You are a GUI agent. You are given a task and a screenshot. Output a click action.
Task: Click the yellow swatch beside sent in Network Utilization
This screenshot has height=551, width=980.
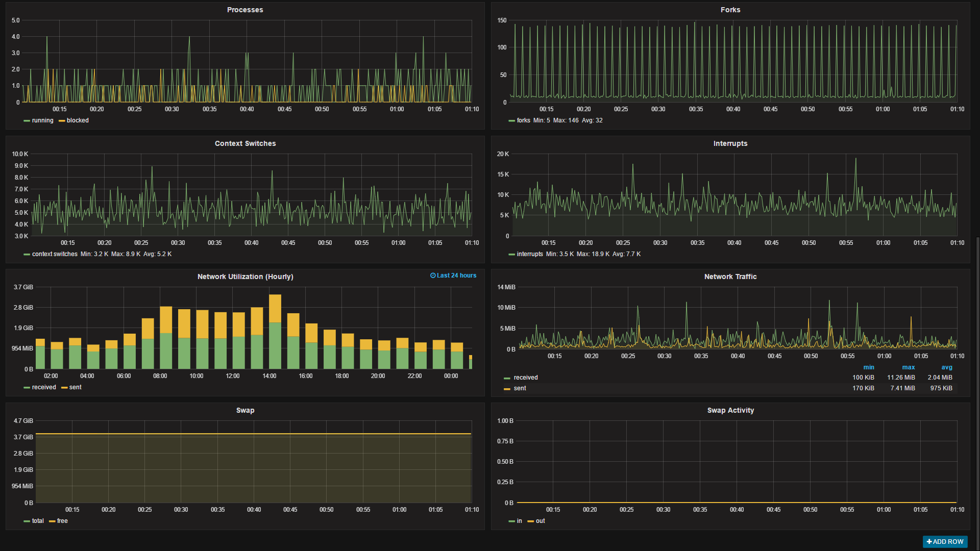(x=64, y=388)
